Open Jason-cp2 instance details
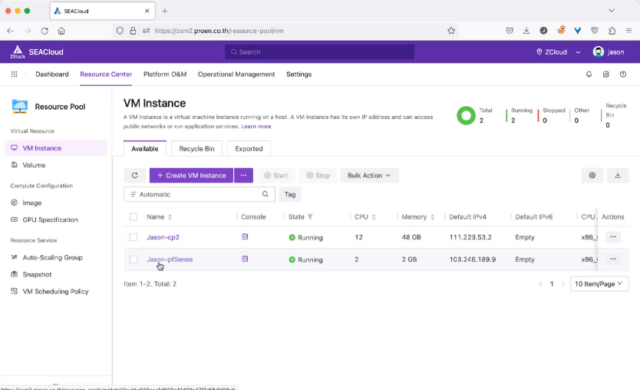640x390 pixels. pyautogui.click(x=163, y=237)
